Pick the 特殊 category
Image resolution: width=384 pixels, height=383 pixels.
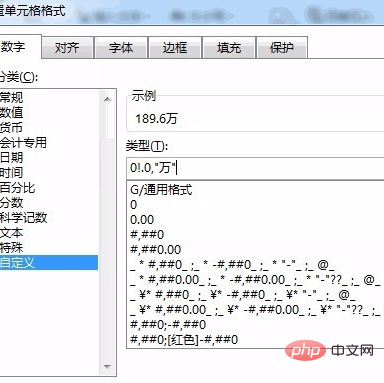click(x=49, y=248)
